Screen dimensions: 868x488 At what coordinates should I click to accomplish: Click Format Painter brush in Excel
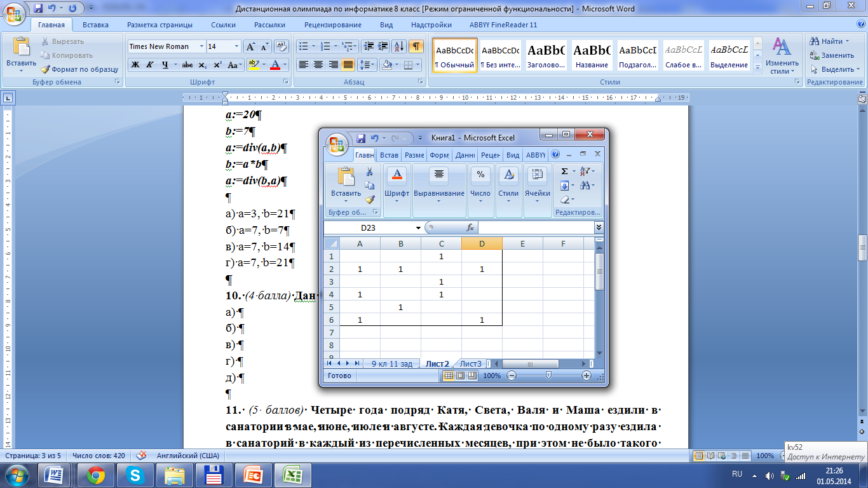click(369, 200)
